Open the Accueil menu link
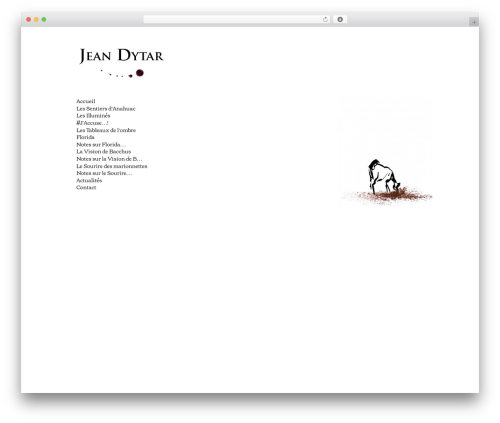This screenshot has height=423, width=500. pos(86,101)
